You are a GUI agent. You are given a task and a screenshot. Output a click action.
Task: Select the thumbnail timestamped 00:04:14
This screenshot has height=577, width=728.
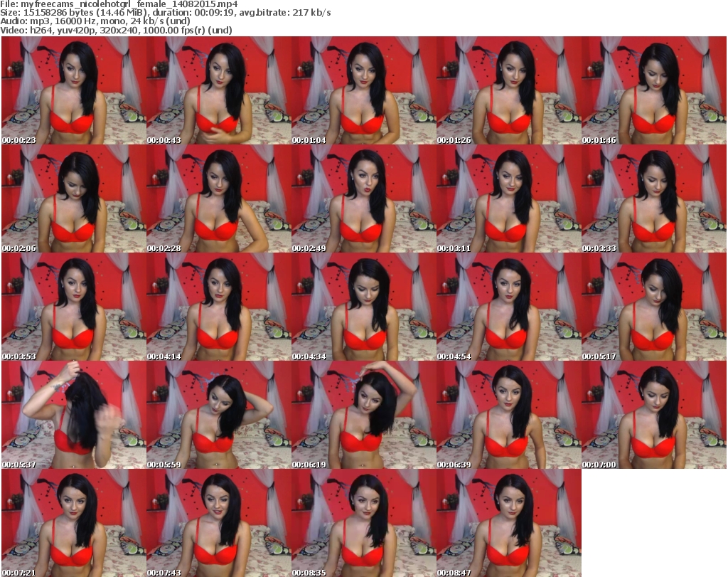(x=219, y=307)
